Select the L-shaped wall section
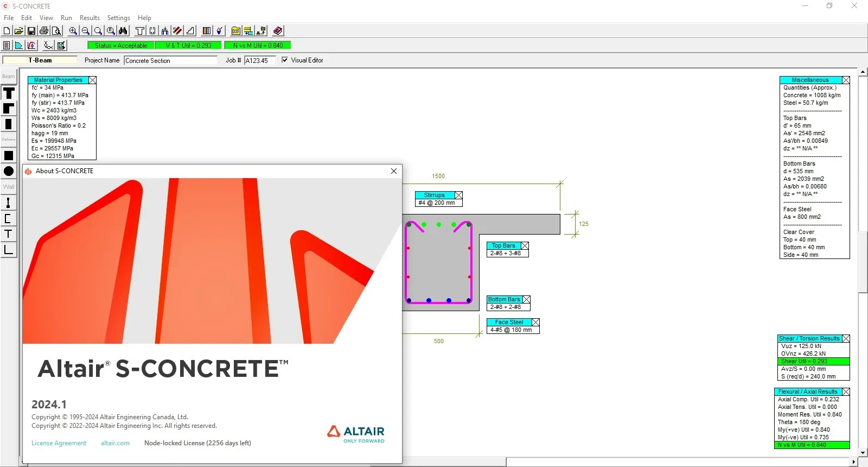 pyautogui.click(x=9, y=250)
